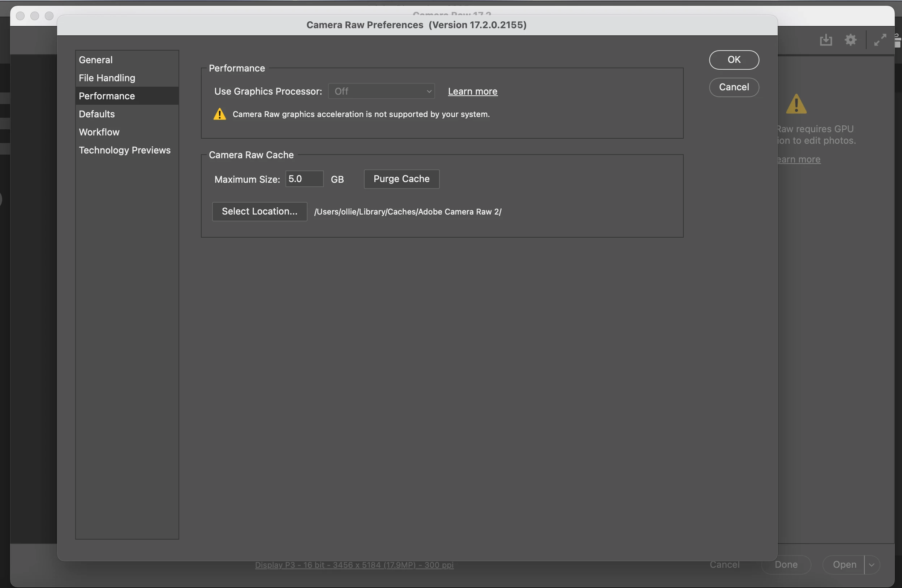This screenshot has width=902, height=588.
Task: Click the save image download icon
Action: point(826,40)
